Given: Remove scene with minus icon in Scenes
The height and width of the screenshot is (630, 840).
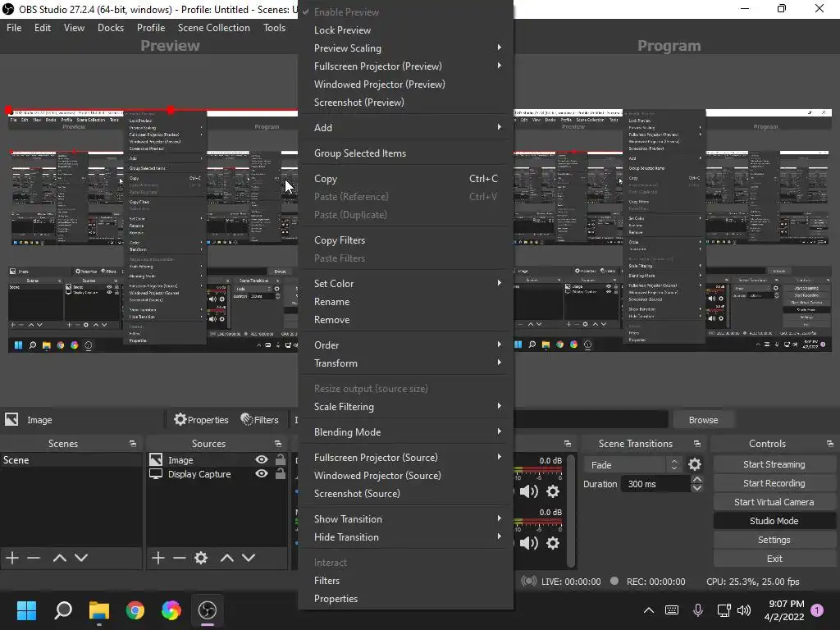Looking at the screenshot, I should [34, 558].
